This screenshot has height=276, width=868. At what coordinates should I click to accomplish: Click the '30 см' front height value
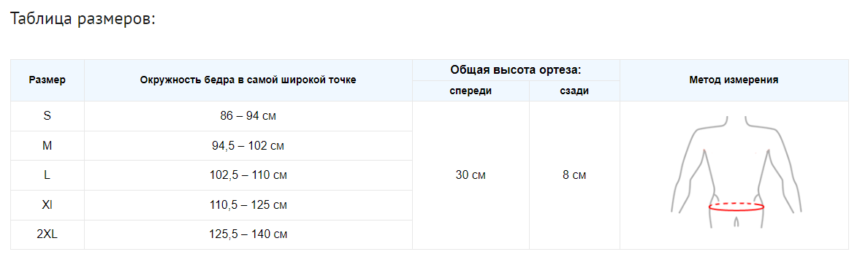[x=471, y=175]
